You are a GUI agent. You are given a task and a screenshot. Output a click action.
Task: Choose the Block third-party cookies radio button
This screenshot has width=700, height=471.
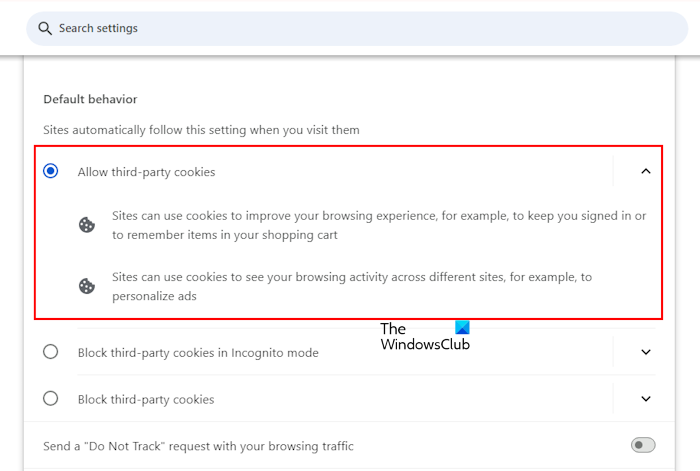(x=51, y=399)
